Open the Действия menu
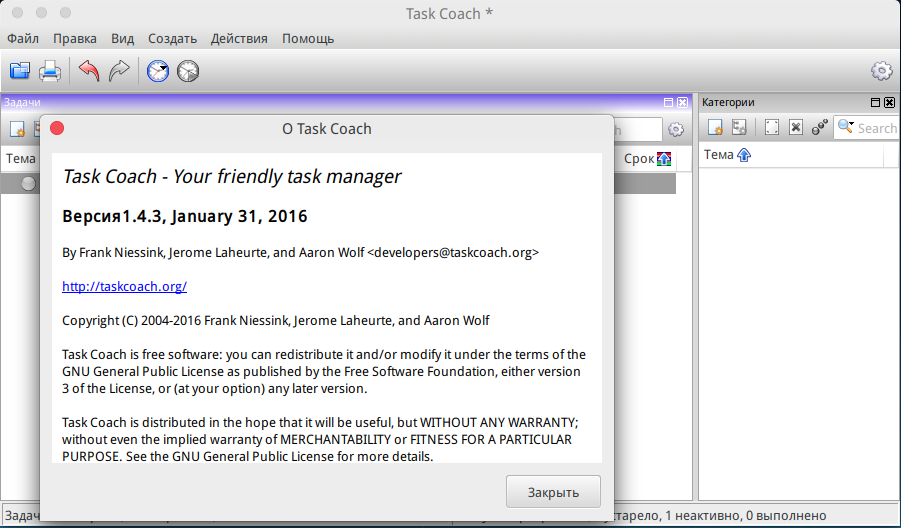 tap(239, 38)
